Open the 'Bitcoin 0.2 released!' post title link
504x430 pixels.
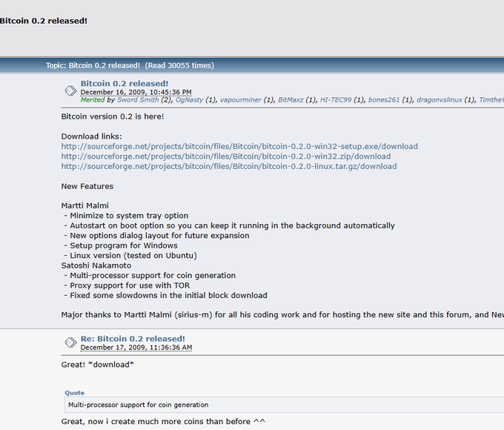click(x=125, y=84)
